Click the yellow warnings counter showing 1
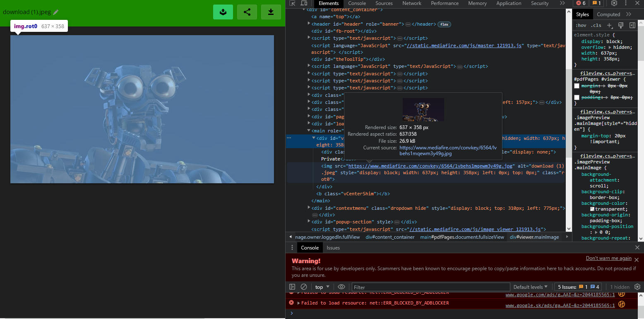644x319 pixels. [x=597, y=3]
